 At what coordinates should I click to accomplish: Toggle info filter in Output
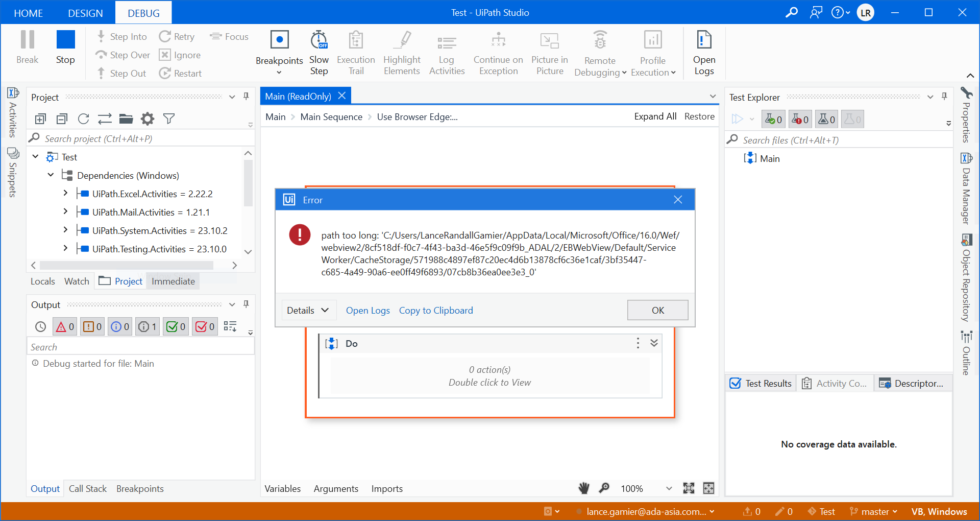[120, 326]
